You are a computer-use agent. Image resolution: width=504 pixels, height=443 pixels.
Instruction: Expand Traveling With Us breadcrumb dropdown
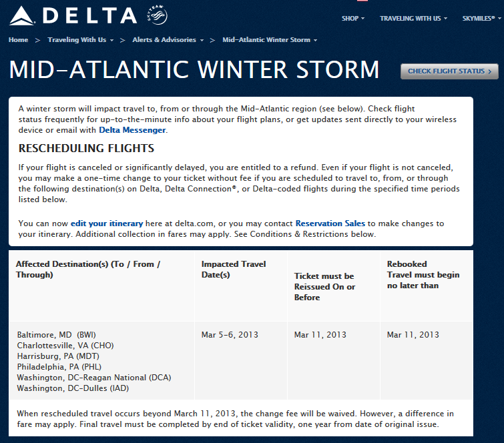click(x=80, y=40)
